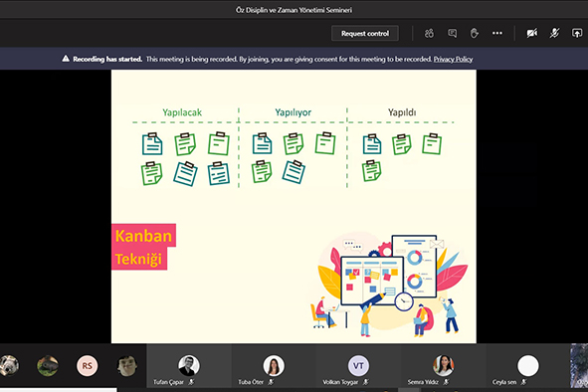Image resolution: width=588 pixels, height=392 pixels.
Task: Select Volkan Toygar VT avatar tile
Action: tap(358, 366)
